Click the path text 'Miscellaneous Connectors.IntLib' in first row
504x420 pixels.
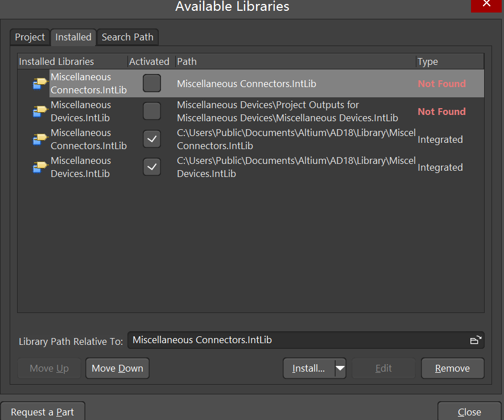(246, 84)
